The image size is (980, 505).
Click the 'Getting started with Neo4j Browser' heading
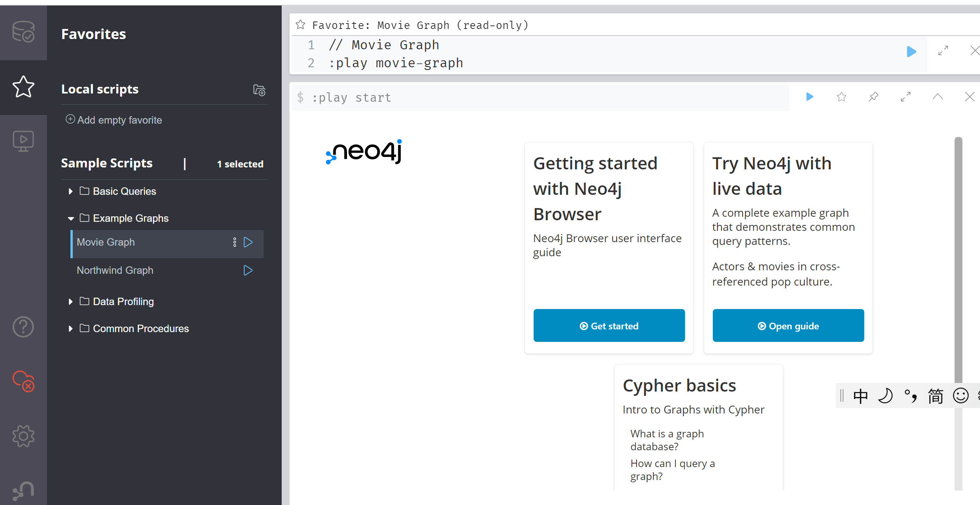click(x=595, y=189)
